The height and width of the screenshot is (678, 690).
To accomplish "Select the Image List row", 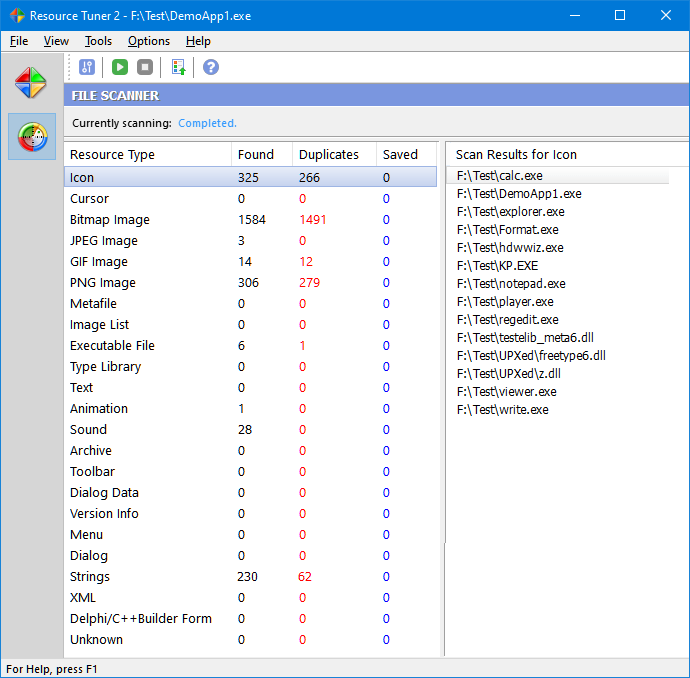I will tap(250, 325).
